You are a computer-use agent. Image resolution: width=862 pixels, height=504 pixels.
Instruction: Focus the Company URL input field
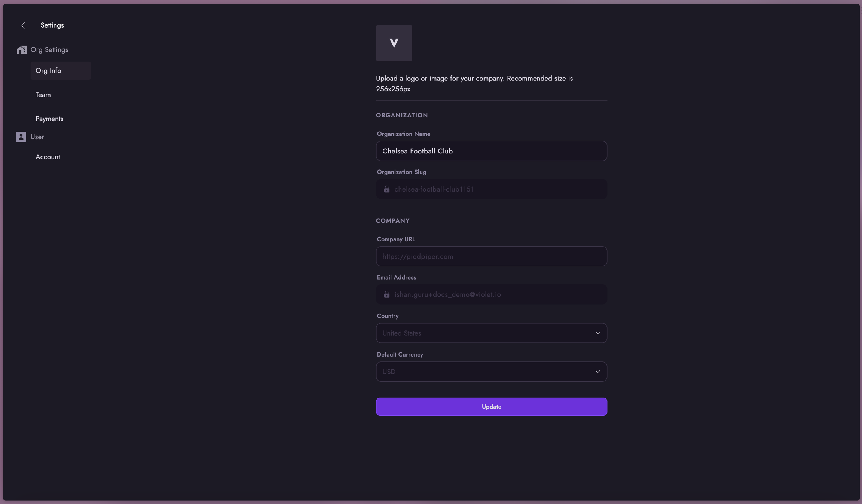(x=491, y=256)
